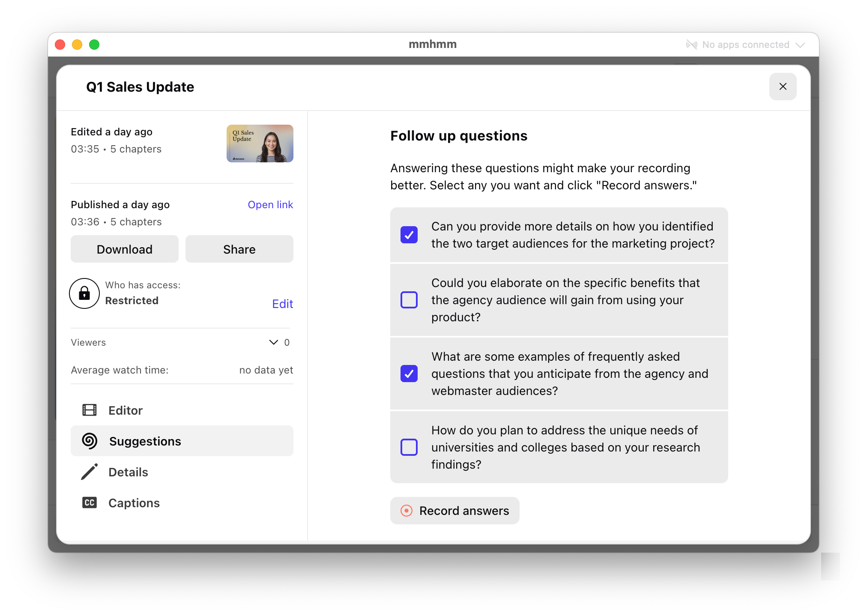Click the Details pencil icon

tap(89, 472)
